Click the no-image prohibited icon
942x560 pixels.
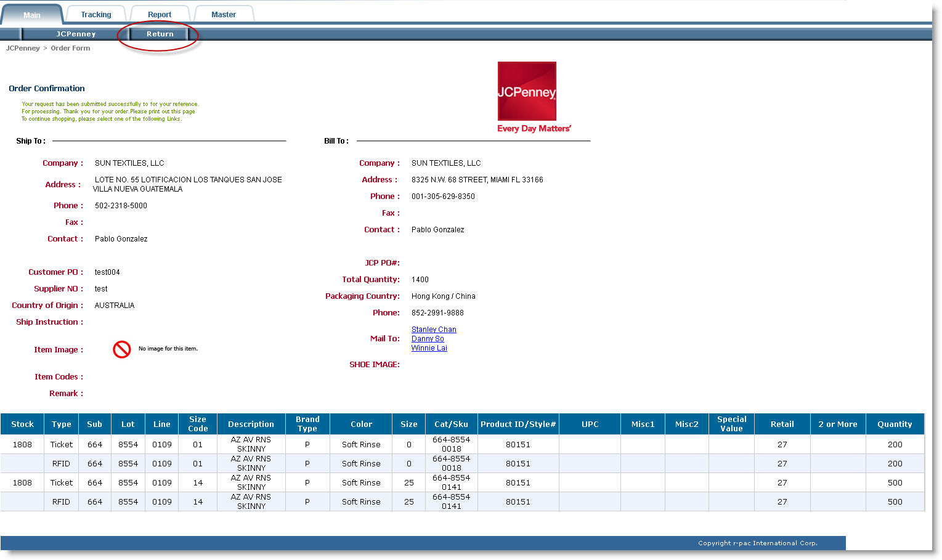[122, 349]
